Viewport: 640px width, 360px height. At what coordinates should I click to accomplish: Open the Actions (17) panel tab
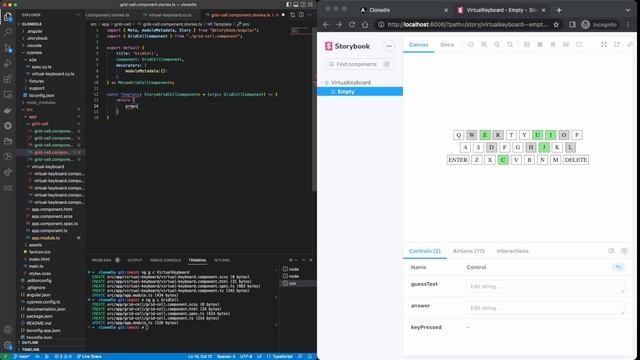click(469, 251)
